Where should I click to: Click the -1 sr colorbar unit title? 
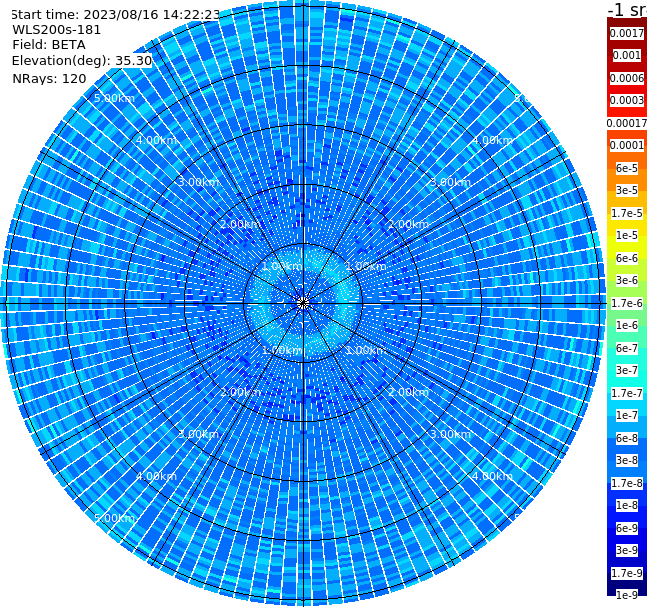point(627,9)
